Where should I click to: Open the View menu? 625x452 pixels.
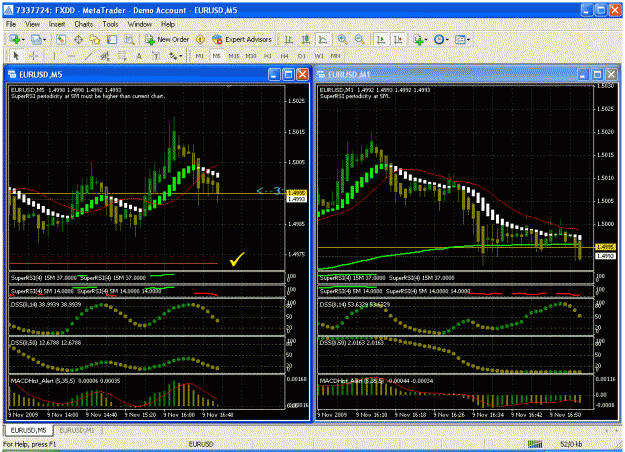pos(32,24)
